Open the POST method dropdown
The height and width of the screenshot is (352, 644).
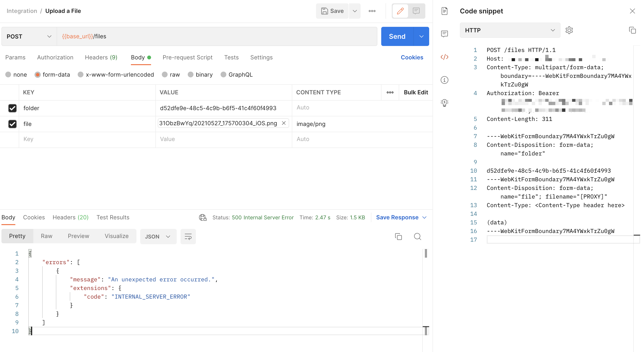click(x=49, y=36)
